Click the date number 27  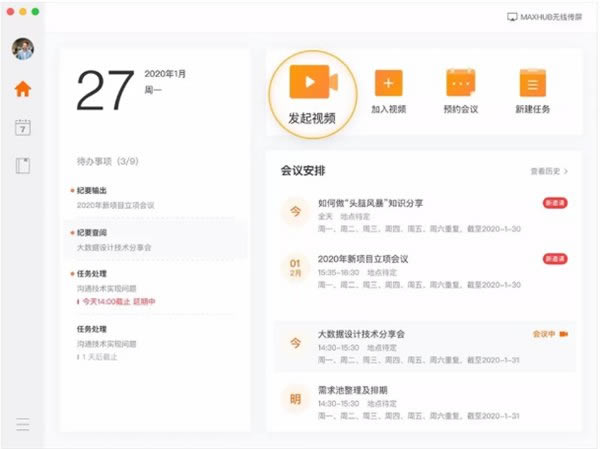(106, 90)
